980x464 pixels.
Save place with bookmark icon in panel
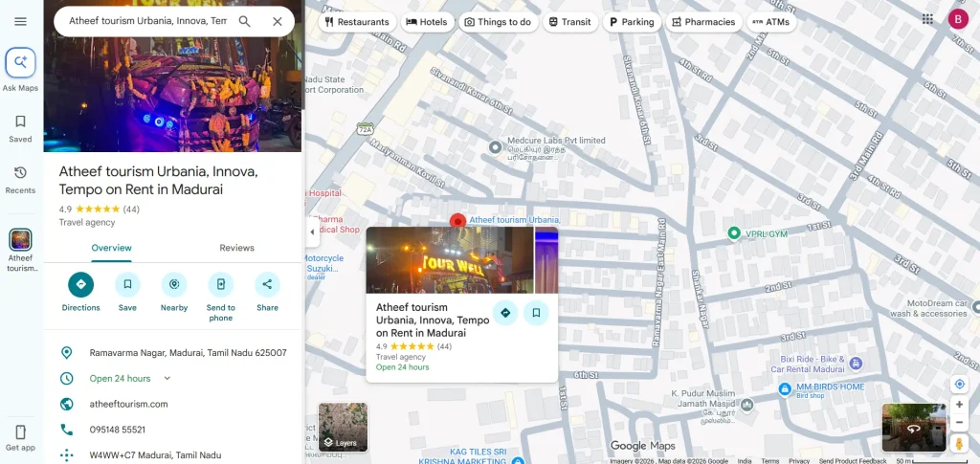pos(127,284)
